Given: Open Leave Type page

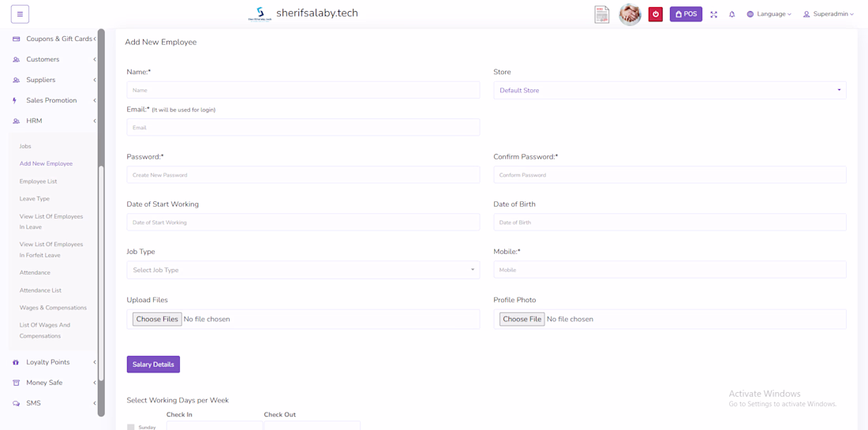Looking at the screenshot, I should [35, 198].
